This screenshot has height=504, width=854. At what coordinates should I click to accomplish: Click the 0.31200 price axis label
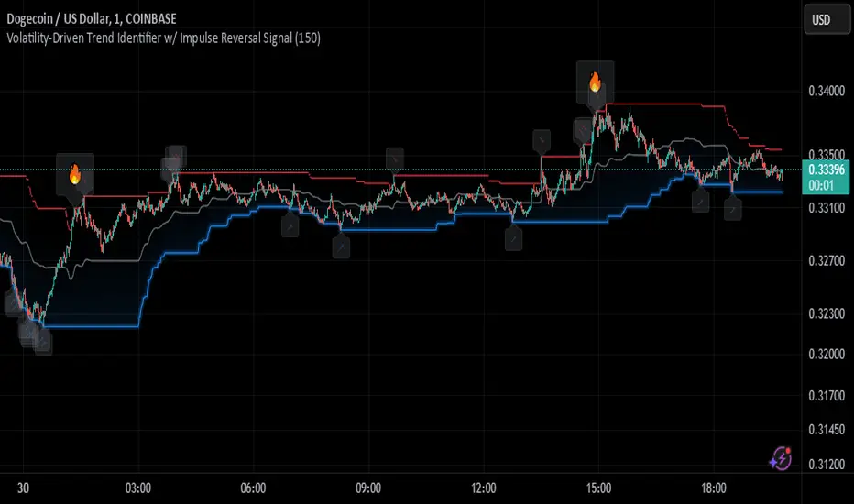[827, 465]
